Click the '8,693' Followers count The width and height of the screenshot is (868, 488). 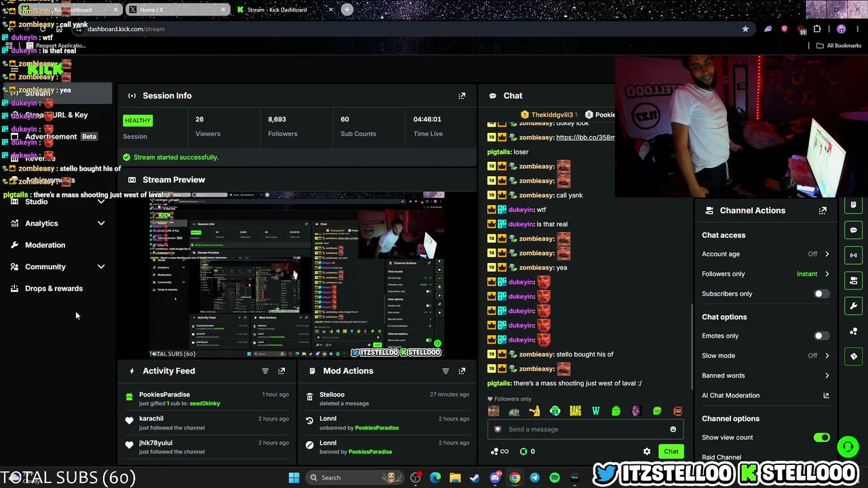tap(277, 119)
